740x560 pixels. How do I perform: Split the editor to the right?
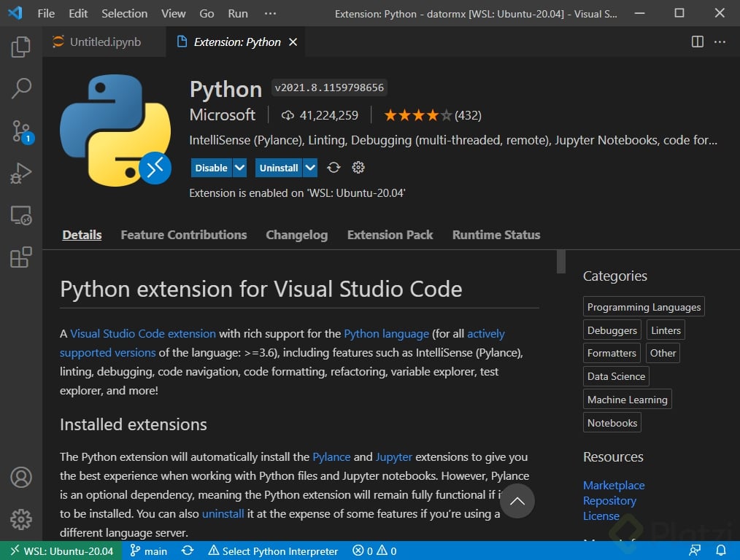point(697,42)
